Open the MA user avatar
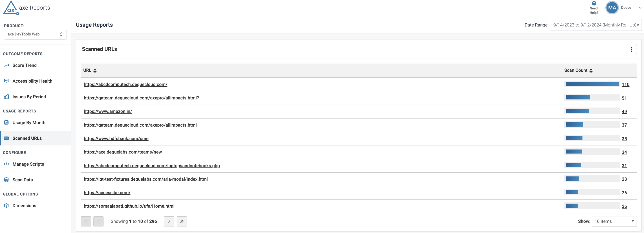This screenshot has width=644, height=233. tap(612, 8)
